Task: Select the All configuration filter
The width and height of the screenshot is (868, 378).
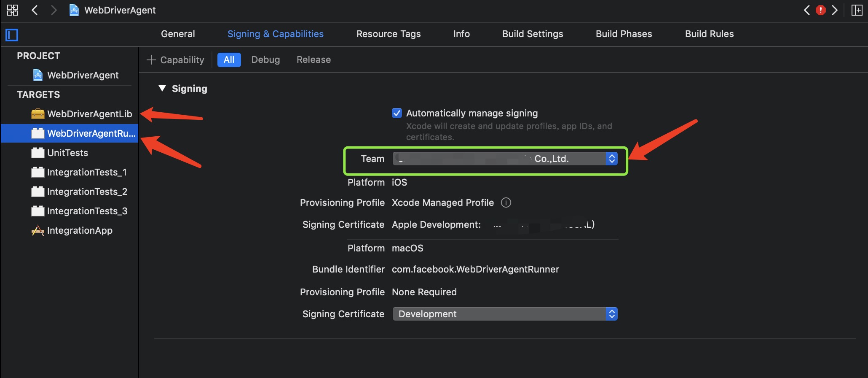Action: click(229, 60)
